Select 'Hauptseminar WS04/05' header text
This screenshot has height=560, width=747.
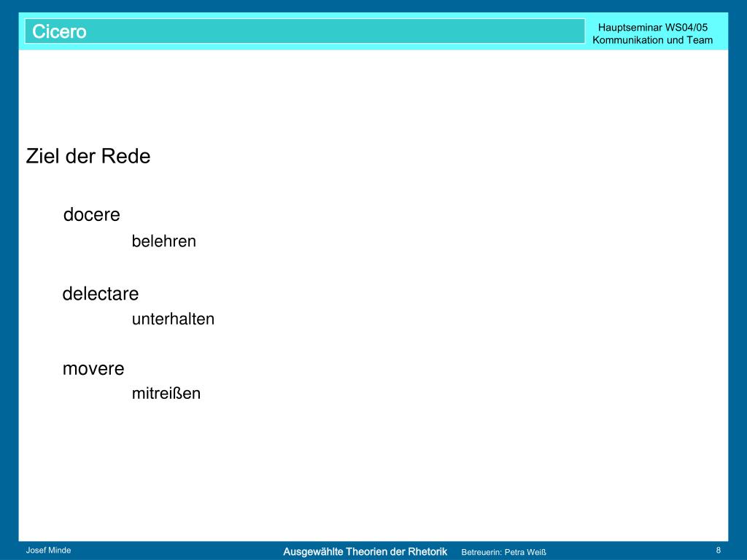pyautogui.click(x=653, y=28)
